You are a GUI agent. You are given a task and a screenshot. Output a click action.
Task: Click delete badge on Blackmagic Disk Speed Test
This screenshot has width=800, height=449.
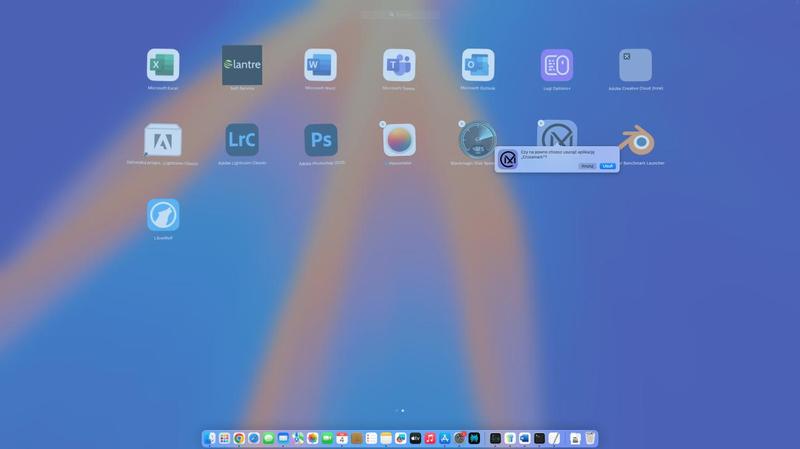461,124
